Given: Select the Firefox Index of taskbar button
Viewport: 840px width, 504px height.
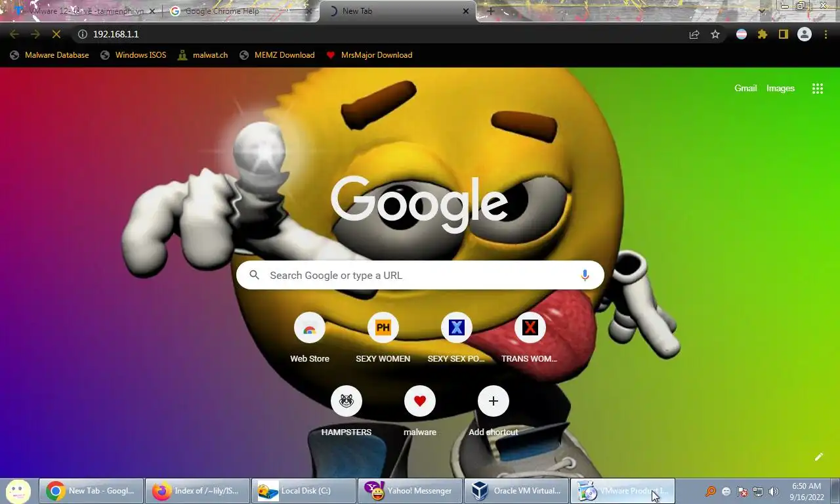Looking at the screenshot, I should point(197,491).
